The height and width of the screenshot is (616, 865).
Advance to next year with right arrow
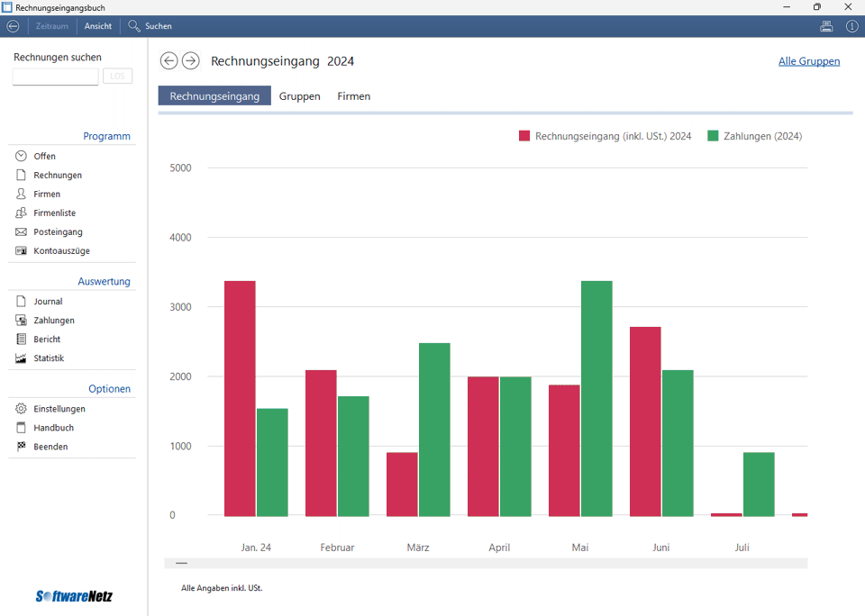tap(190, 60)
